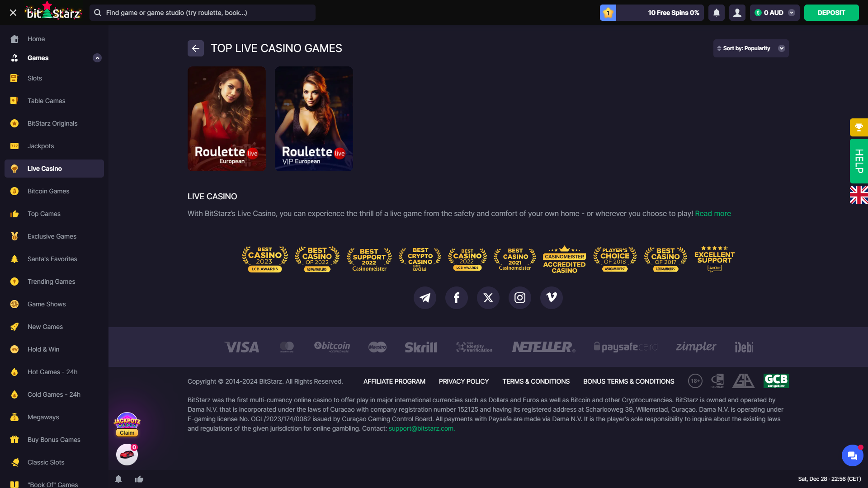The width and height of the screenshot is (868, 488).
Task: Click Excellent Support LiveChat badge
Action: tap(714, 259)
